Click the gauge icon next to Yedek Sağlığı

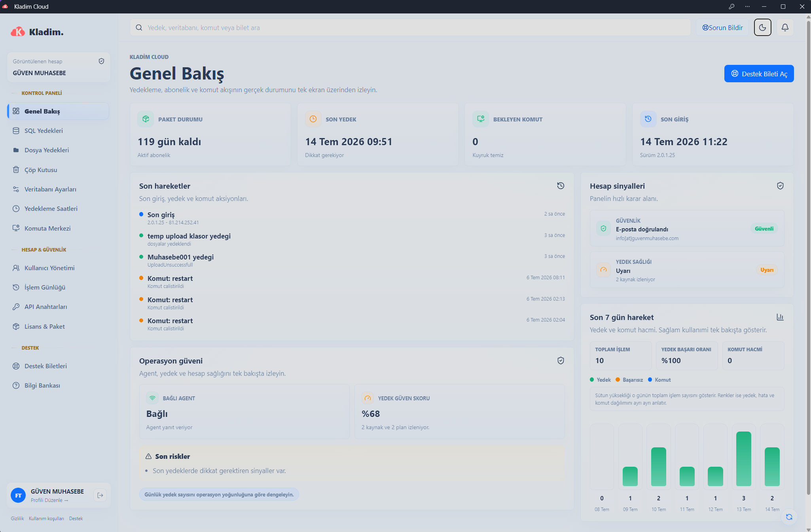point(603,270)
